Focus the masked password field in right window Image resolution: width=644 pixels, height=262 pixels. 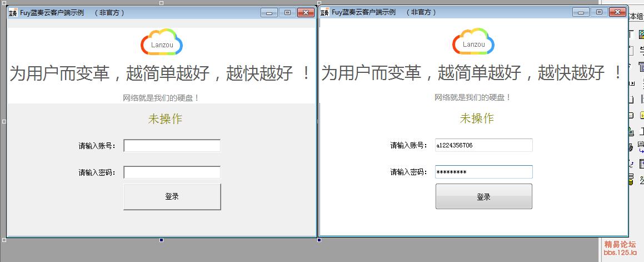click(484, 172)
